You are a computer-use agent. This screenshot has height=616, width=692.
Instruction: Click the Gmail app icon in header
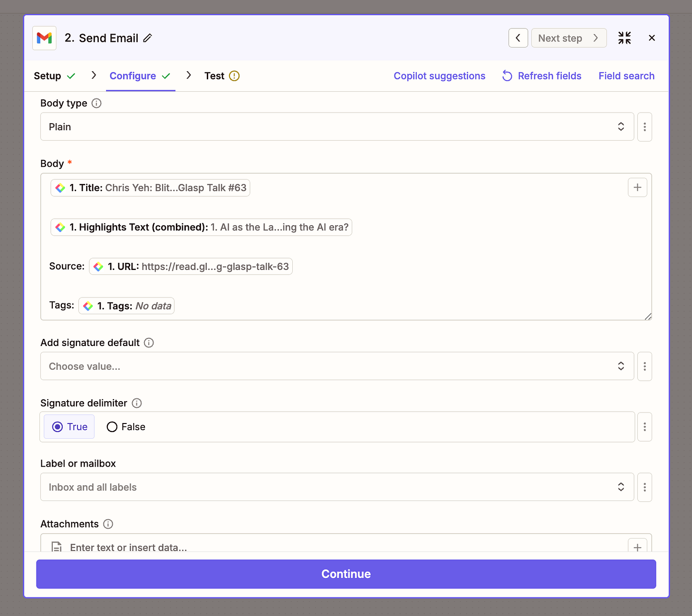44,38
